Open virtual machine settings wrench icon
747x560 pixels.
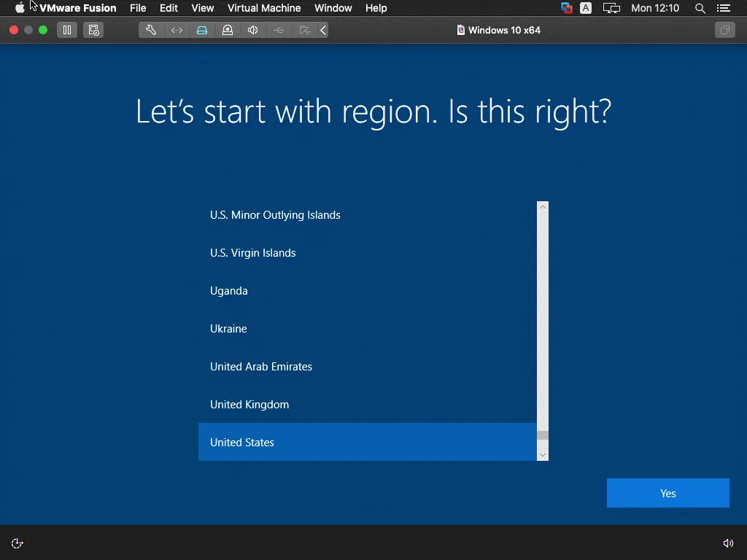click(x=151, y=30)
